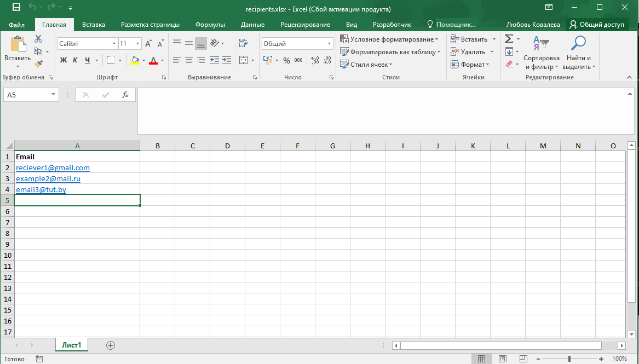
Task: Switch to the Рецензирование tab
Action: pos(305,25)
